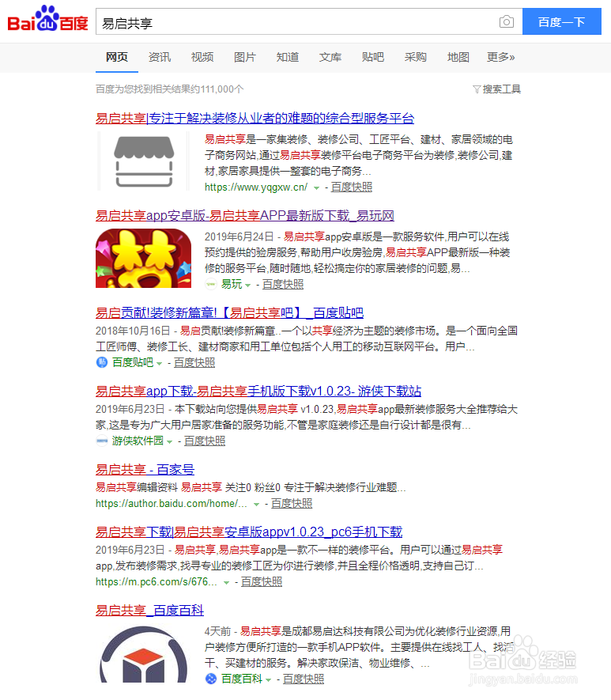The width and height of the screenshot is (611, 700).
Task: Open 百度快照 for author.baidu.com result
Action: click(292, 504)
